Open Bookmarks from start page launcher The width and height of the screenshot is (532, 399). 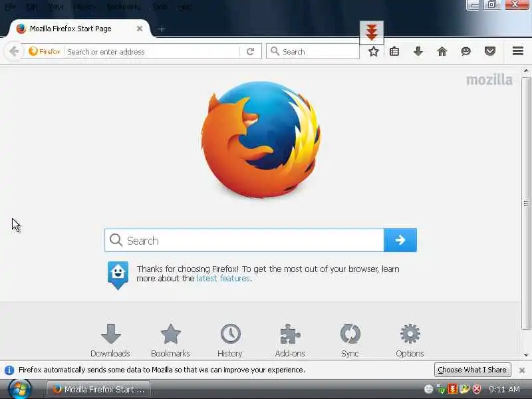click(170, 340)
